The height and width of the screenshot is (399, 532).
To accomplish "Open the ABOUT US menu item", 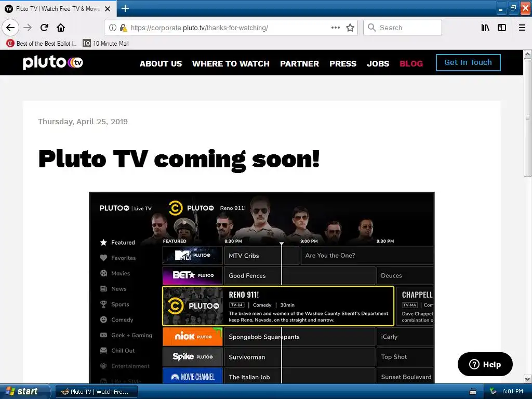I will pos(161,63).
